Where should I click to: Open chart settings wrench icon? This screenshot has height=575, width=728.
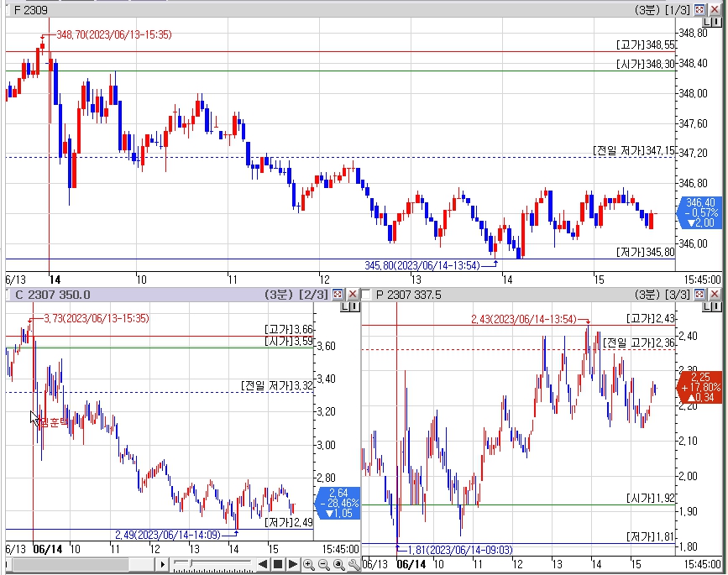pyautogui.click(x=354, y=564)
